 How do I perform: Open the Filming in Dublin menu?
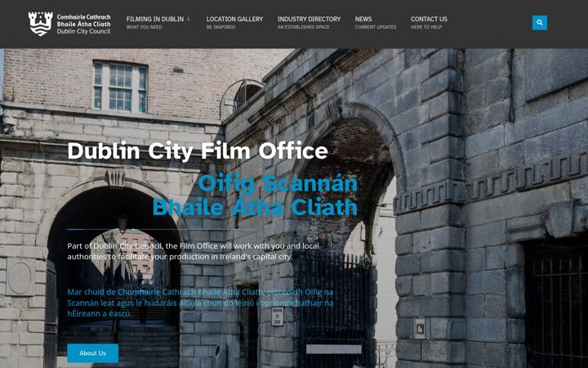[x=155, y=19]
